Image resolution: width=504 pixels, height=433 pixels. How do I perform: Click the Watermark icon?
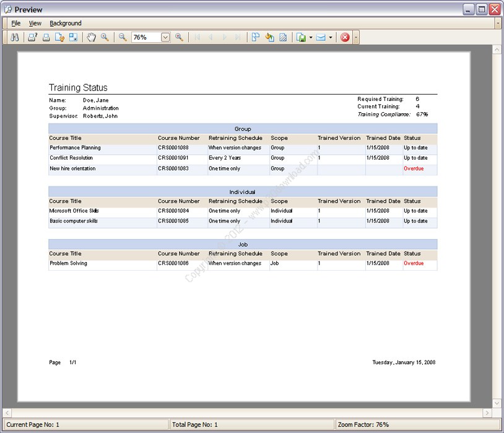pyautogui.click(x=283, y=37)
